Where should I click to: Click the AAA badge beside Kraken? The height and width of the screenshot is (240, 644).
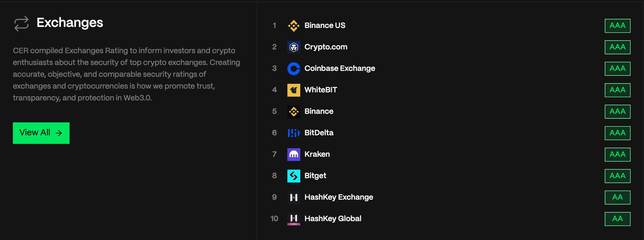(617, 154)
